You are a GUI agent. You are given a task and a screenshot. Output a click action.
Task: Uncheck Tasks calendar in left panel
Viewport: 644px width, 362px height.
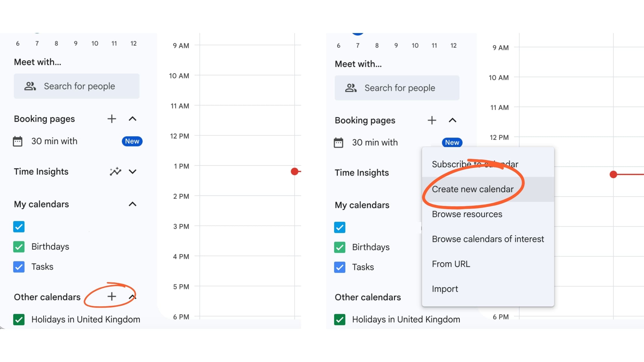tap(19, 267)
